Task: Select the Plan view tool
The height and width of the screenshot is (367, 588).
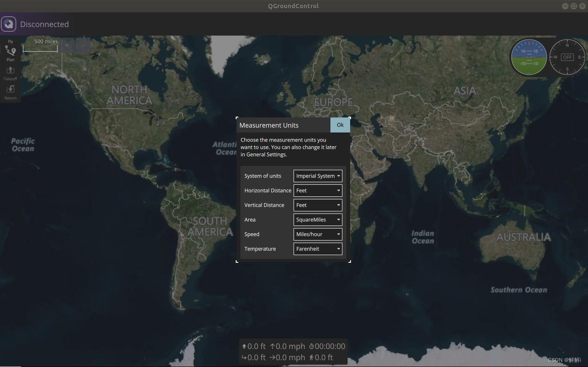Action: point(10,54)
